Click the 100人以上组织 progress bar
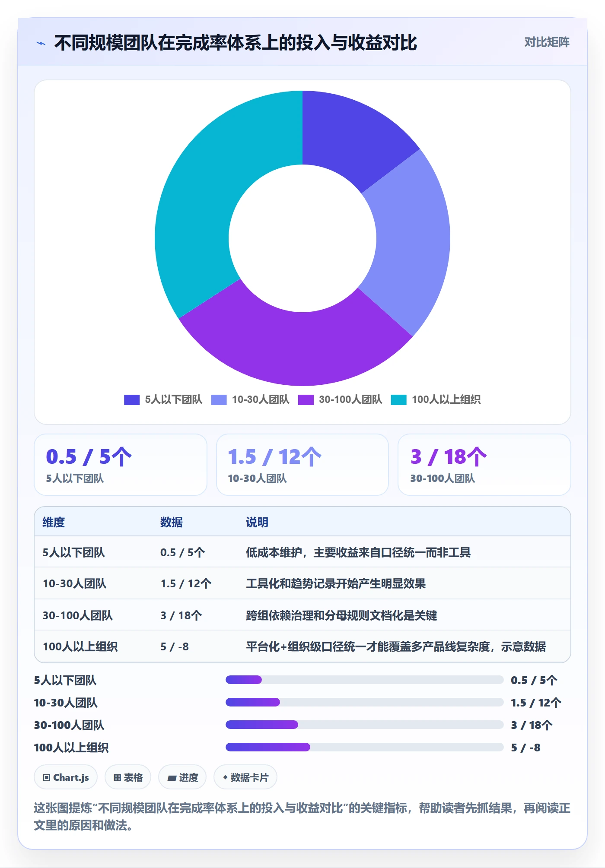605x868 pixels. point(364,747)
